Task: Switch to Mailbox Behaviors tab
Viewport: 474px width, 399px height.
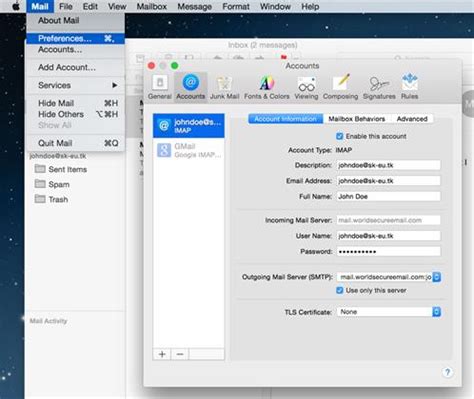Action: click(357, 119)
